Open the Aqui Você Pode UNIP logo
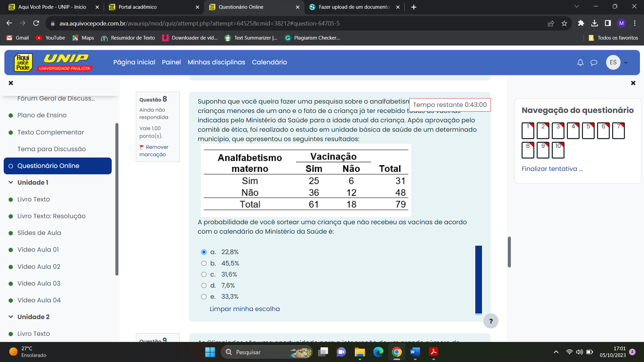This screenshot has height=362, width=644. [x=53, y=63]
